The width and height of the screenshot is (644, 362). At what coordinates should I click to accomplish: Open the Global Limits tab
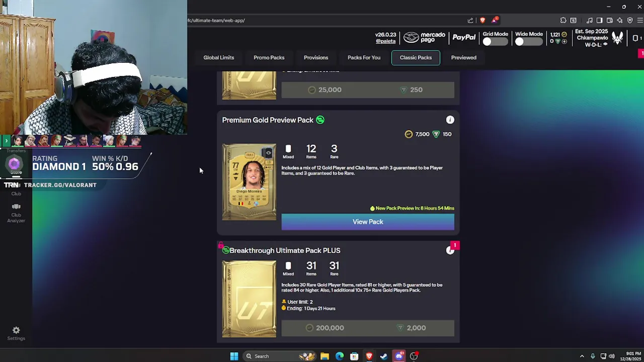218,57
